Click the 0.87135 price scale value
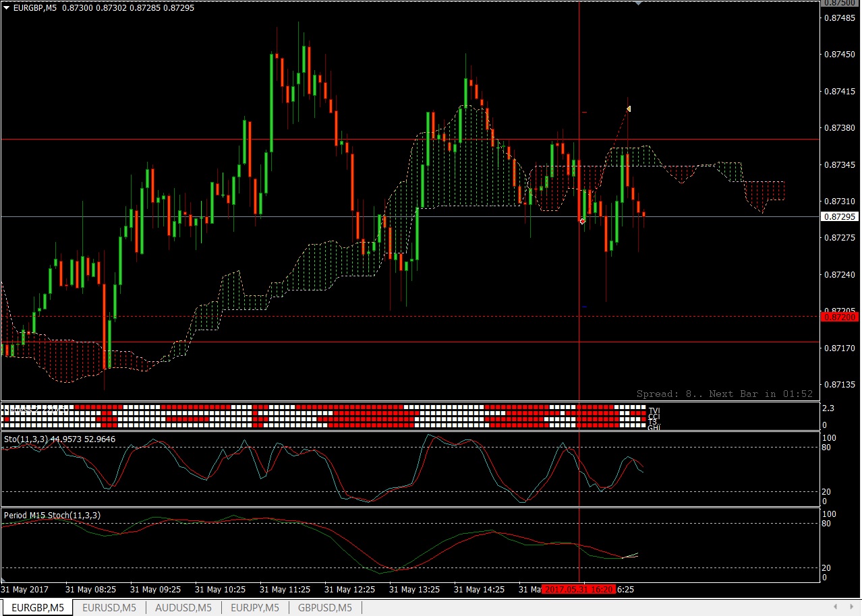The height and width of the screenshot is (616, 862). point(840,385)
